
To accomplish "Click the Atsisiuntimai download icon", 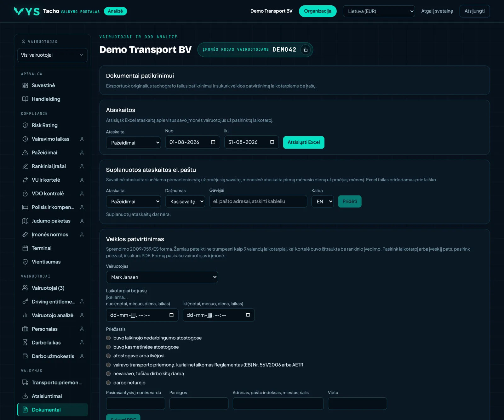I will tap(25, 396).
